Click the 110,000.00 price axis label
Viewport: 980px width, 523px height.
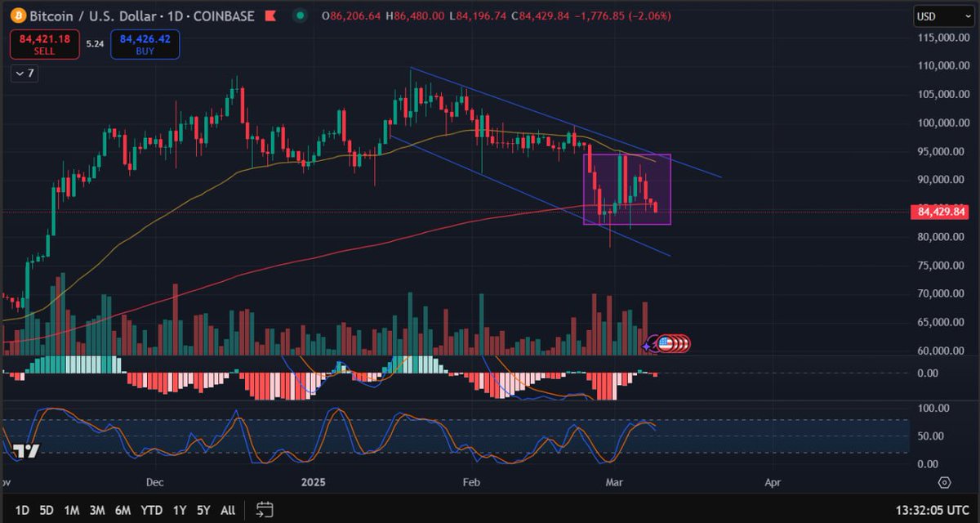coord(942,66)
